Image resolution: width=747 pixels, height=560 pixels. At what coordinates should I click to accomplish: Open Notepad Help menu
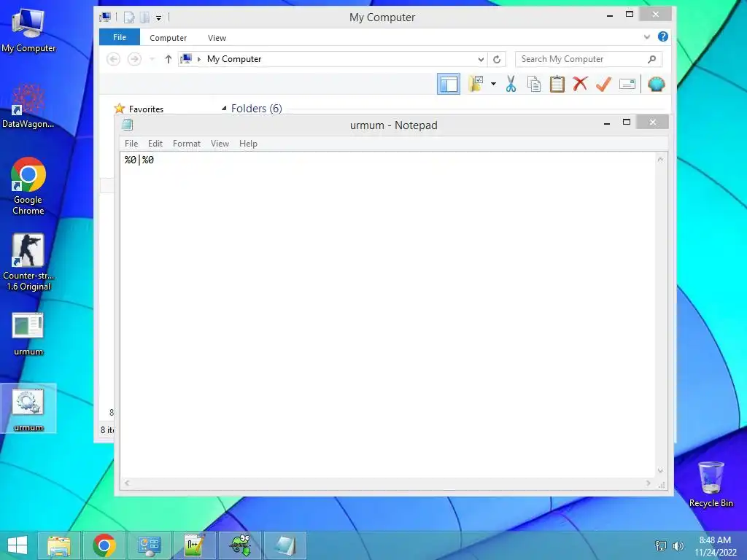[x=248, y=144]
